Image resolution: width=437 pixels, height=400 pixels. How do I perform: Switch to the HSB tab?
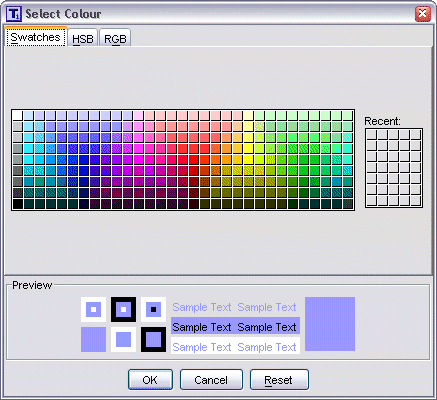pyautogui.click(x=83, y=39)
